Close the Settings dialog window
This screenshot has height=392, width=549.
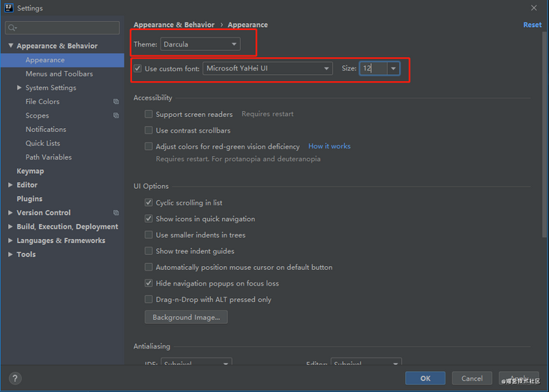(x=534, y=8)
